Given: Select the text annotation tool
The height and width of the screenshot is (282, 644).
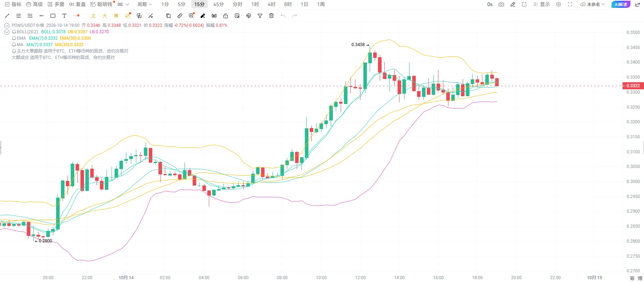Looking at the screenshot, I should click(64, 16).
